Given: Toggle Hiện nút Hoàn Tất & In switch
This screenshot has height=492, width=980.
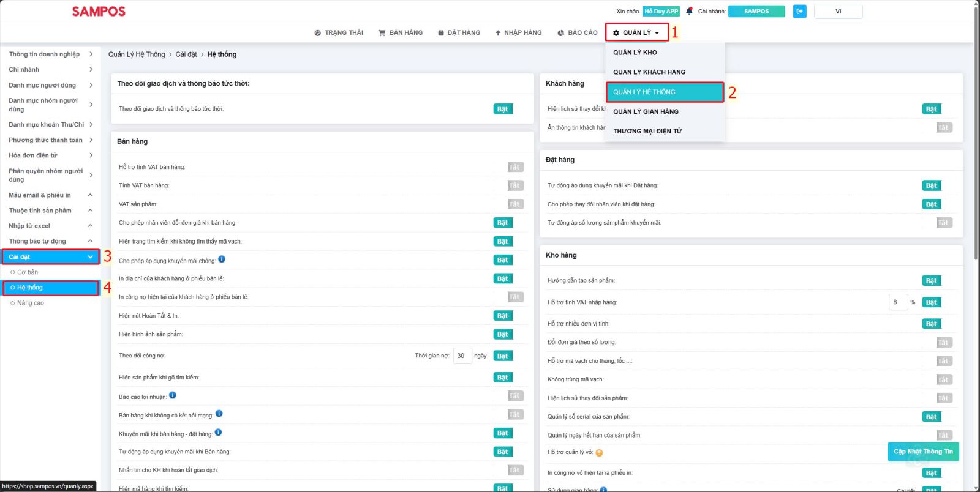Looking at the screenshot, I should pos(503,316).
